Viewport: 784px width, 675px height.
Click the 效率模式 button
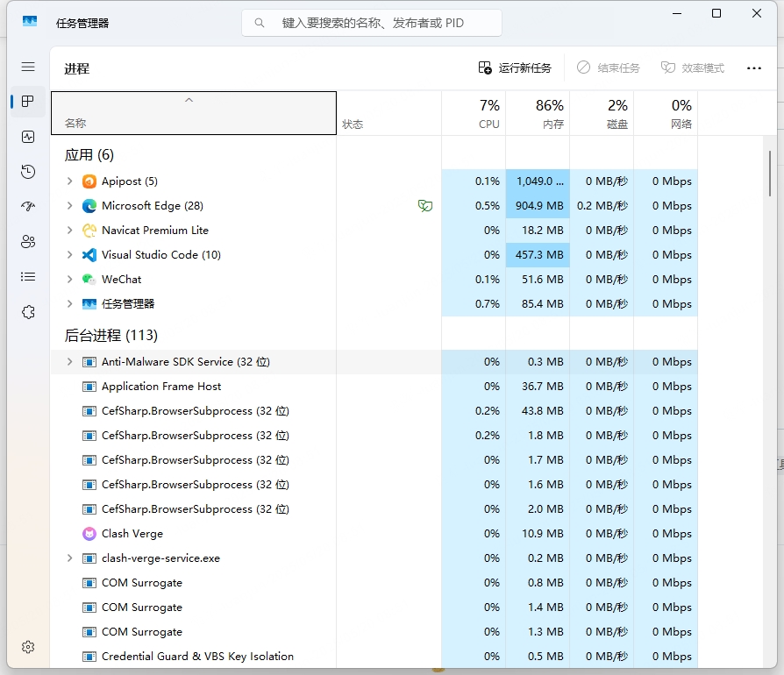pyautogui.click(x=693, y=68)
